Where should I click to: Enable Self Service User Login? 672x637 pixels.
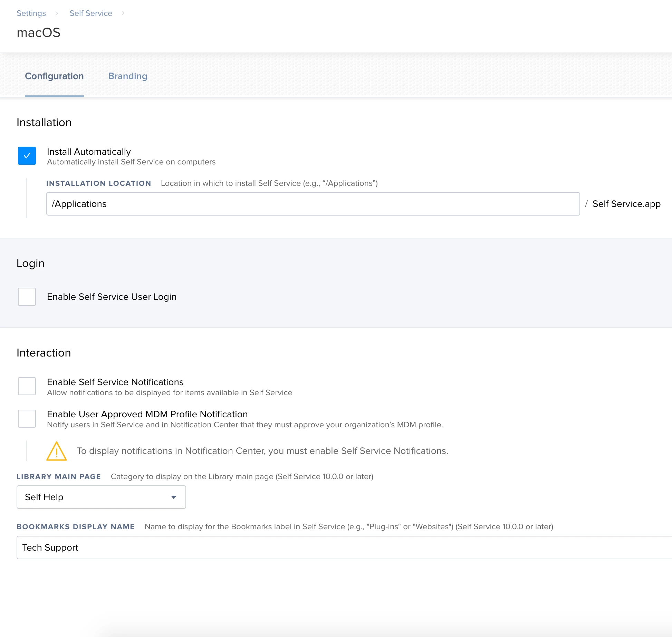click(27, 297)
